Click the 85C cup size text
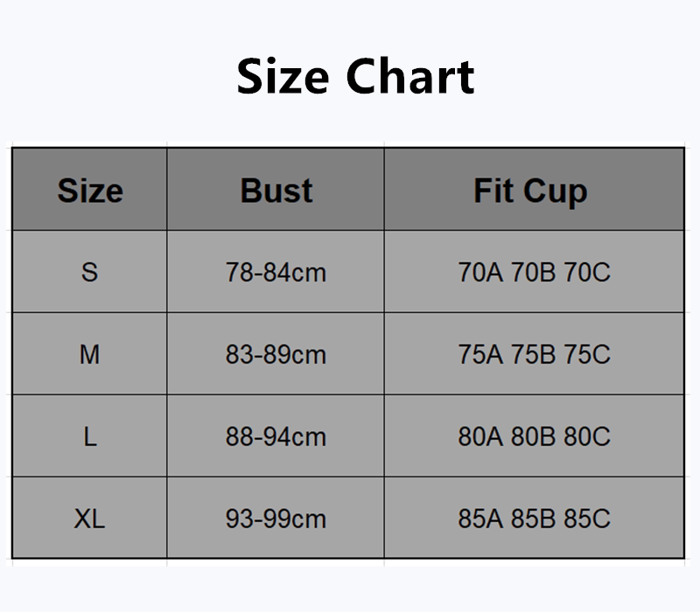 pyautogui.click(x=587, y=518)
